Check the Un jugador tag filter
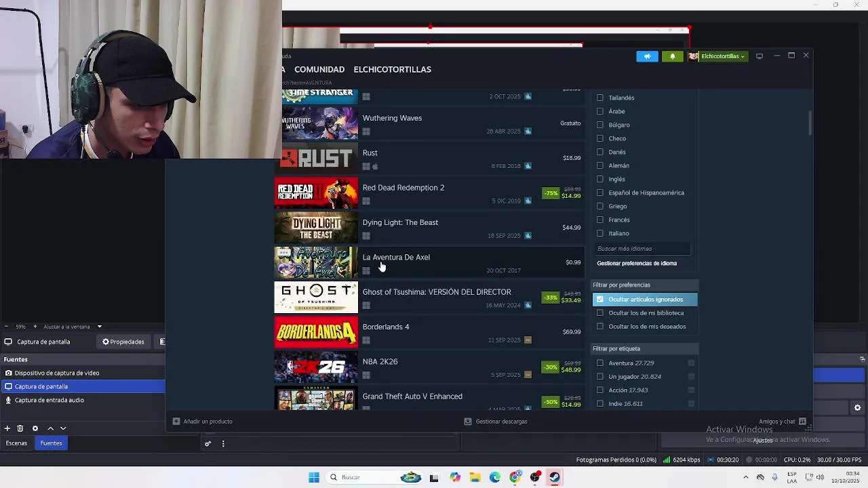The width and height of the screenshot is (868, 488). pos(599,376)
